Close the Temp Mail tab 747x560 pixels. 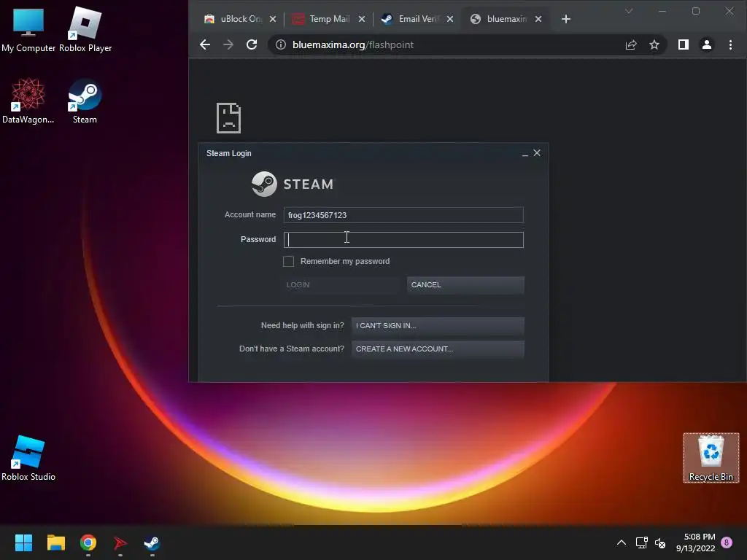click(362, 19)
